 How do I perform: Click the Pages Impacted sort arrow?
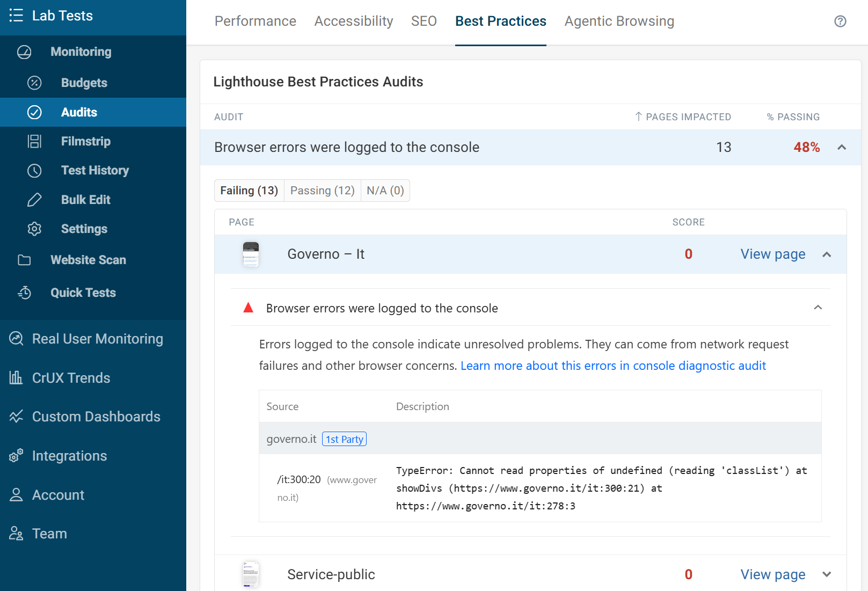[x=638, y=116]
